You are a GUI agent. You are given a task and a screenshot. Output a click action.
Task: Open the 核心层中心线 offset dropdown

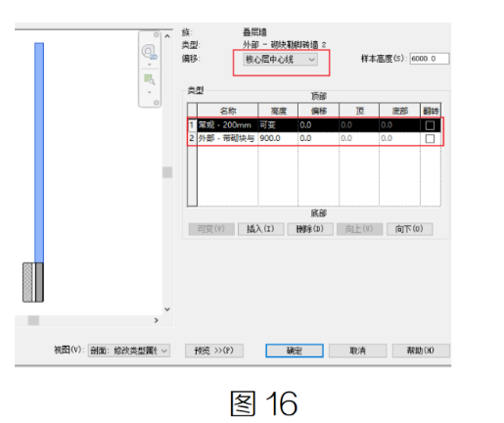[280, 60]
